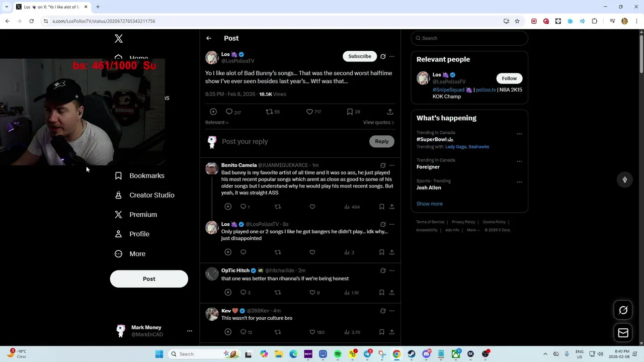Open Profile in sidebar

[132, 234]
